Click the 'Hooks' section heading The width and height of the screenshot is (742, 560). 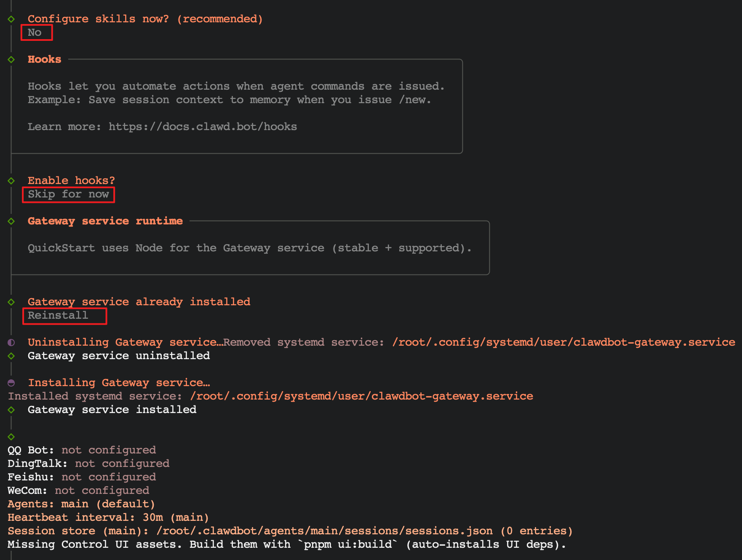click(x=44, y=59)
